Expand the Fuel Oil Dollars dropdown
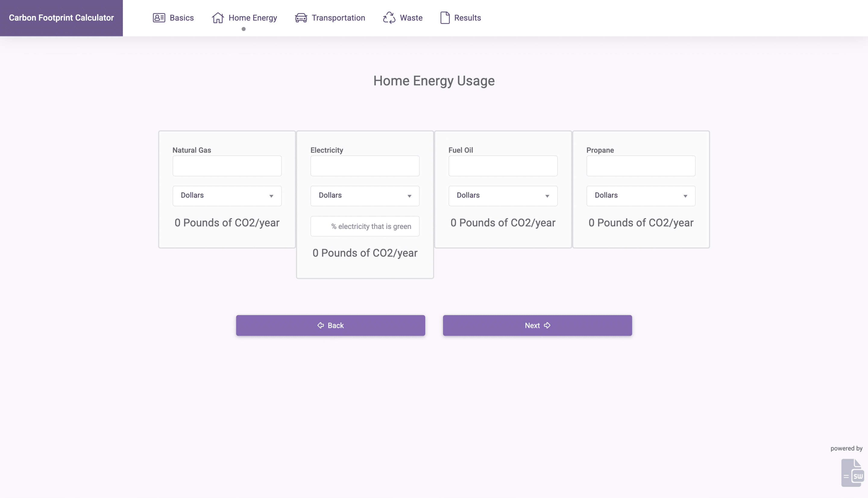Image resolution: width=868 pixels, height=498 pixels. 503,196
